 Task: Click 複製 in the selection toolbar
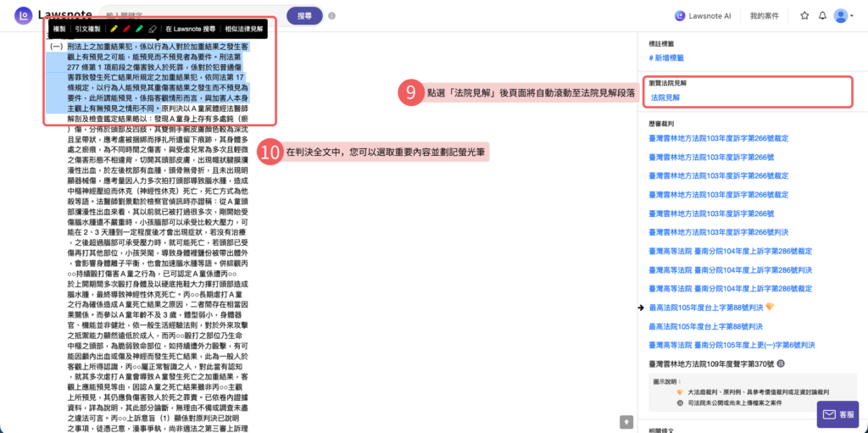tap(59, 29)
